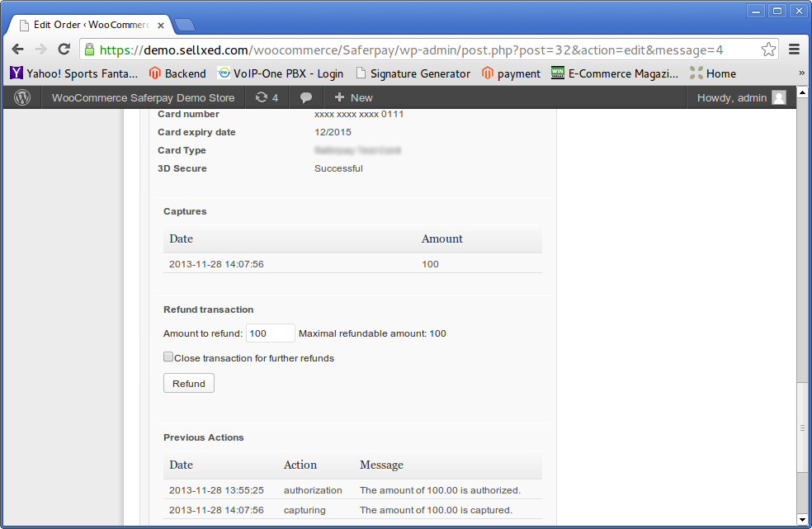The image size is (812, 529).
Task: Click the vertical page scrollbar
Action: [803, 427]
